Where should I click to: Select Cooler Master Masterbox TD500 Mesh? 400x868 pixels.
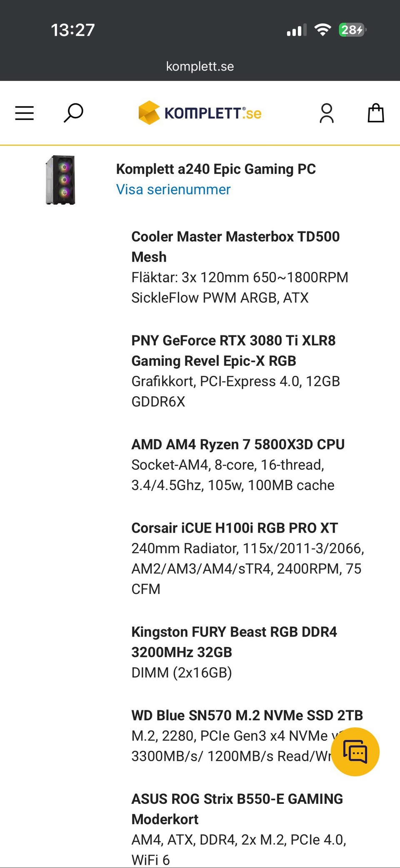pyautogui.click(x=235, y=246)
